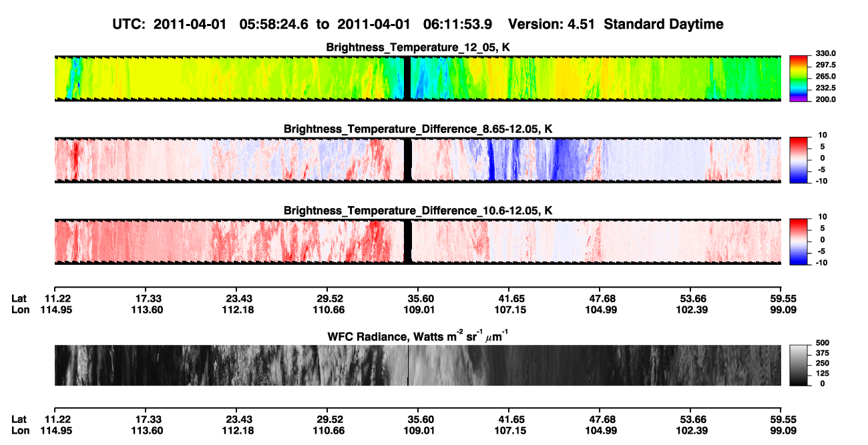The width and height of the screenshot is (868, 445).
Task: Click latitude 11.22 on the upper axis
Action: 57,298
